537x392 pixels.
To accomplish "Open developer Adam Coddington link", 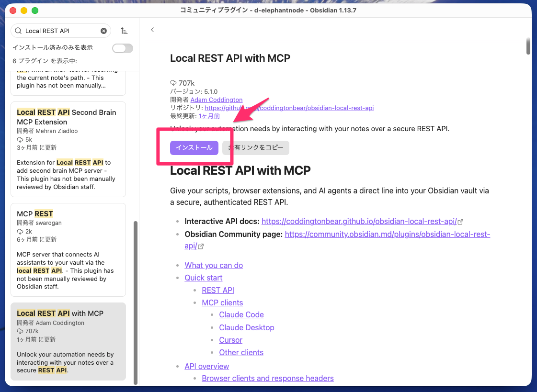I will [x=217, y=100].
